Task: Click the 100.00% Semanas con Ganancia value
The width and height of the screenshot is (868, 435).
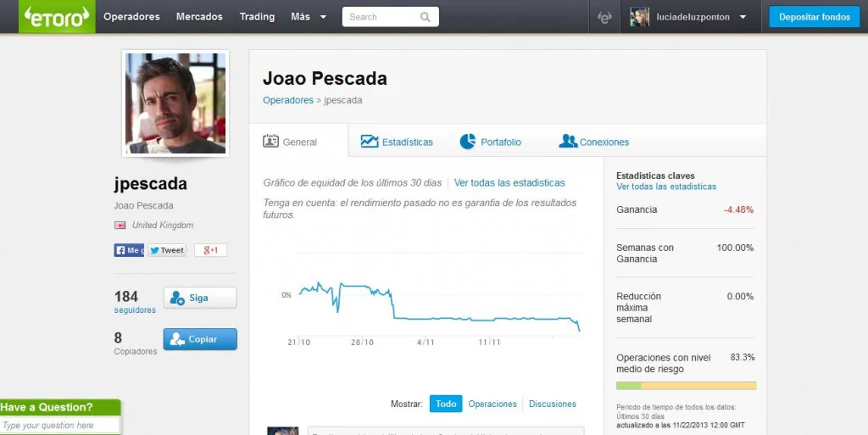Action: click(x=735, y=248)
